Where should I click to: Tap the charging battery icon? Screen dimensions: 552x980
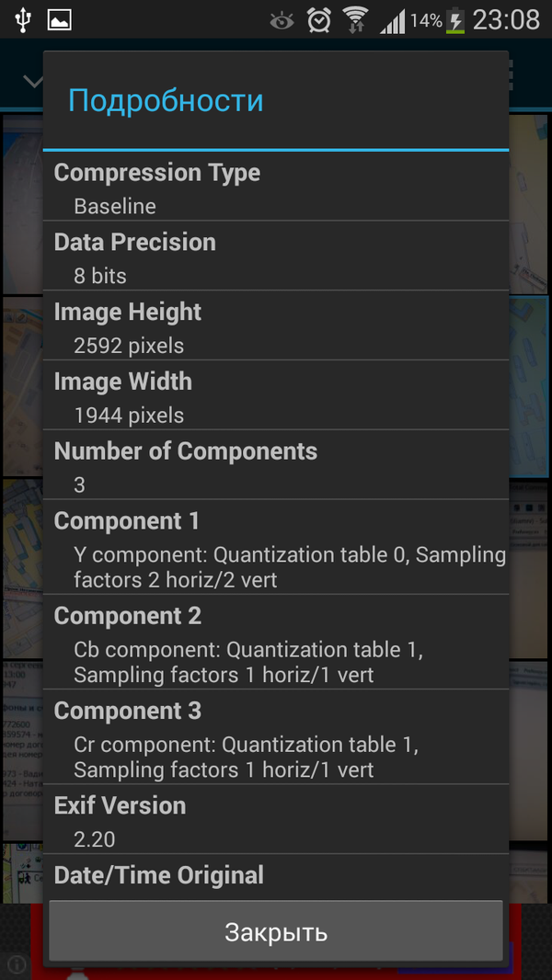coord(454,19)
